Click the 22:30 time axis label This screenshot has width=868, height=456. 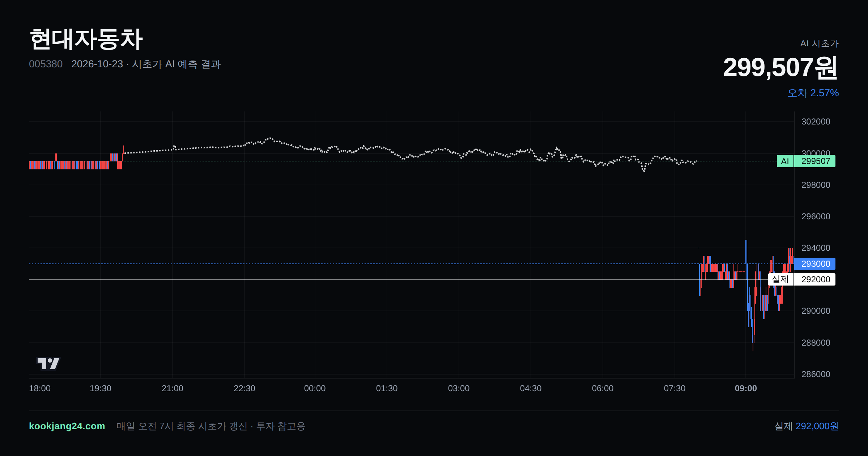point(244,388)
